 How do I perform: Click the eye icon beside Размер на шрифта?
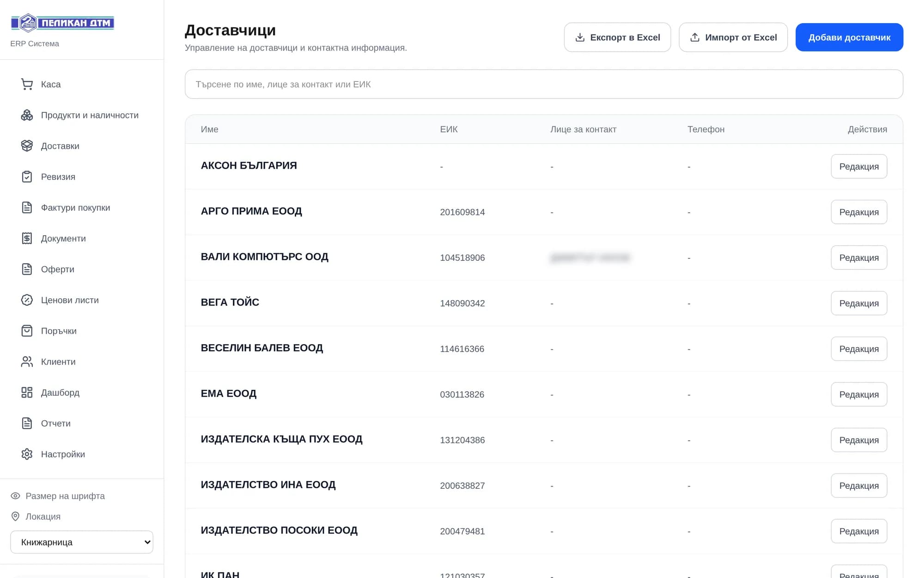click(x=15, y=496)
